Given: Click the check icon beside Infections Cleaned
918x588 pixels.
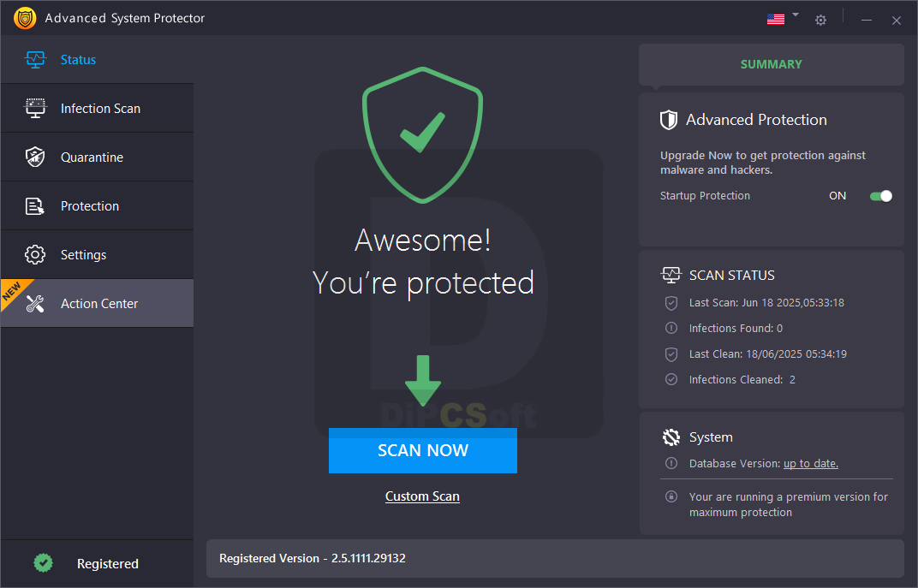Looking at the screenshot, I should pyautogui.click(x=671, y=380).
